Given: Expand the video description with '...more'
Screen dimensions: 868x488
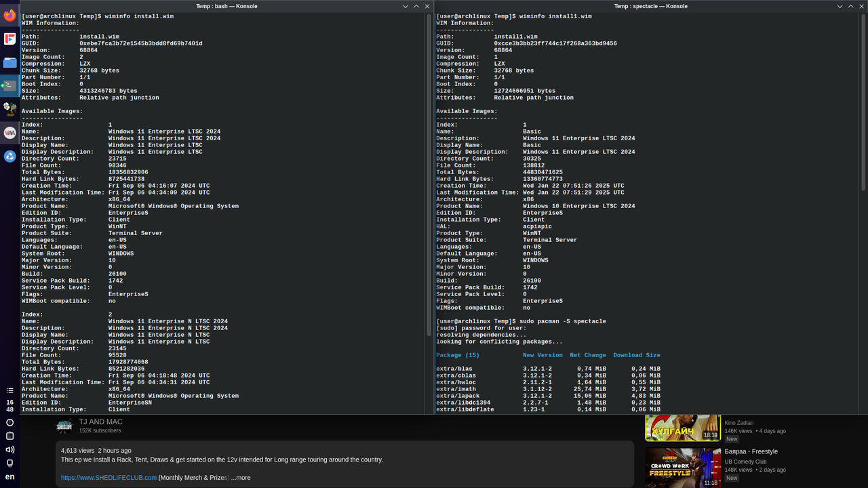Looking at the screenshot, I should [241, 478].
